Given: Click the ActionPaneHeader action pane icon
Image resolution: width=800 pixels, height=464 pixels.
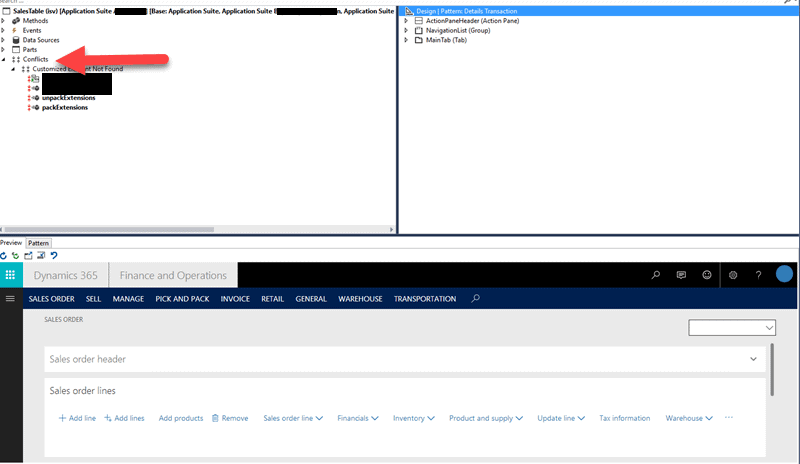Looking at the screenshot, I should point(419,20).
